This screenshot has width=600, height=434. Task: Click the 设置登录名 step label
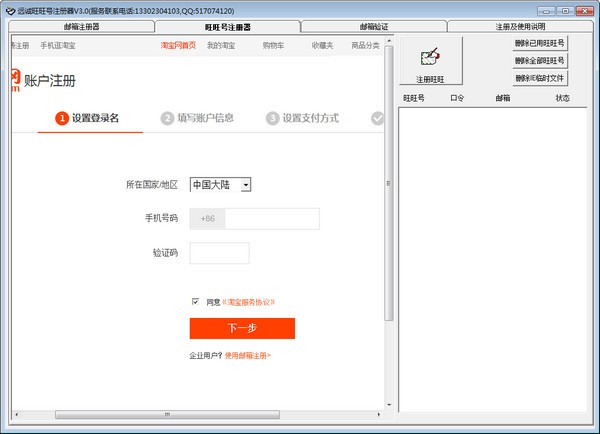pos(95,118)
